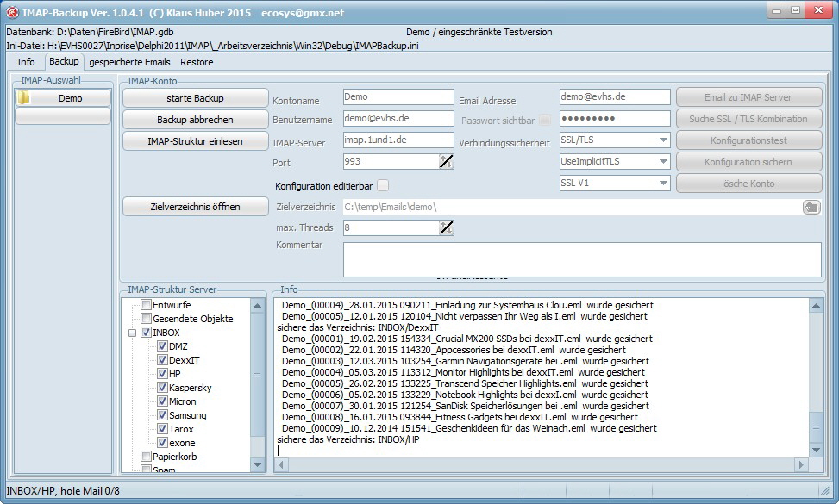Click the starte Backup button
This screenshot has width=839, height=504.
[195, 98]
